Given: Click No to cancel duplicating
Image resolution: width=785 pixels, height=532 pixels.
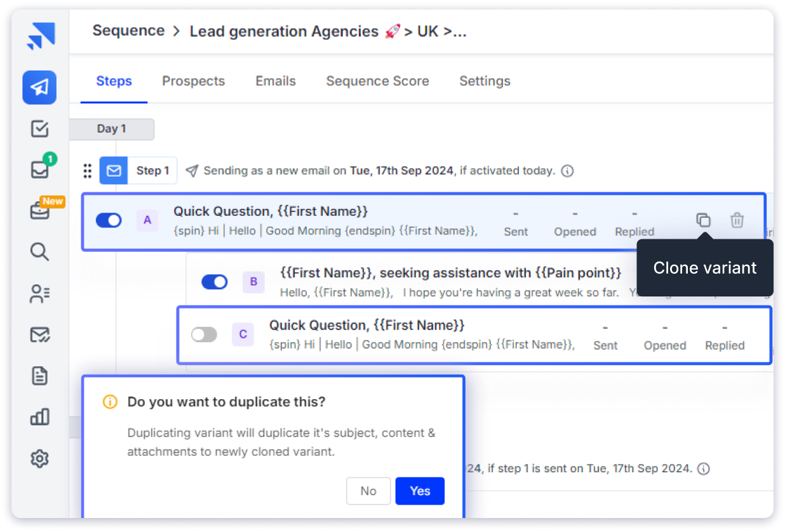Looking at the screenshot, I should [368, 491].
